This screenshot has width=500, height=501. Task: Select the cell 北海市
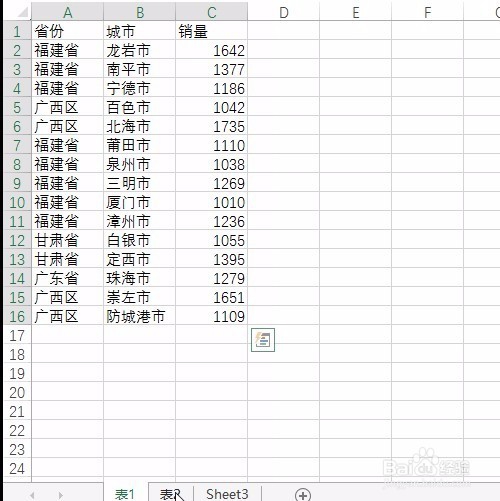(140, 126)
